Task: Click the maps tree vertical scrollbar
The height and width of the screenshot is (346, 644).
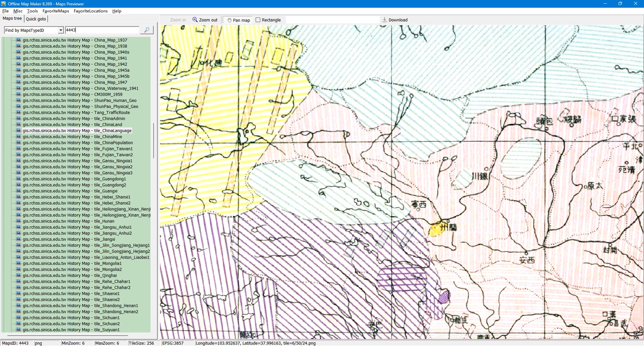Action: pyautogui.click(x=154, y=141)
